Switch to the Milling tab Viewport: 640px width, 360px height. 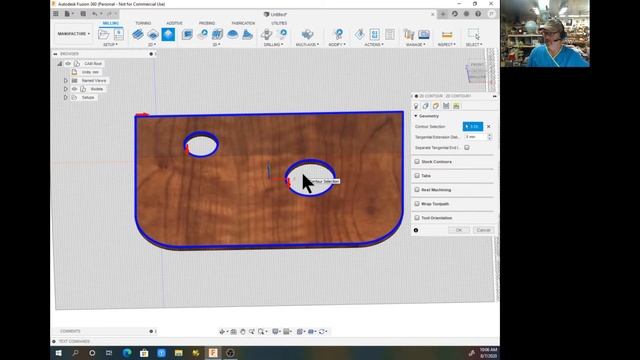coord(111,23)
